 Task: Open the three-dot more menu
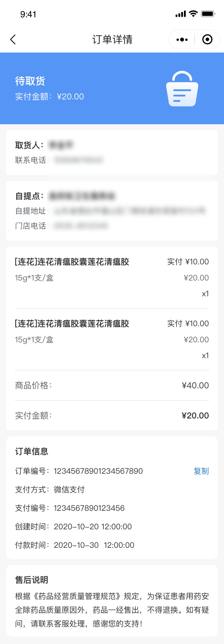point(182,39)
